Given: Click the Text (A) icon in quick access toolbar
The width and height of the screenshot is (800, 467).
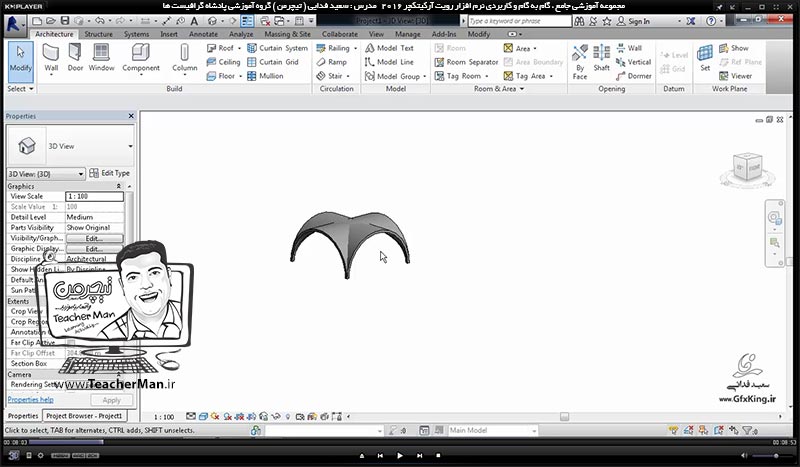Looking at the screenshot, I should (194, 21).
